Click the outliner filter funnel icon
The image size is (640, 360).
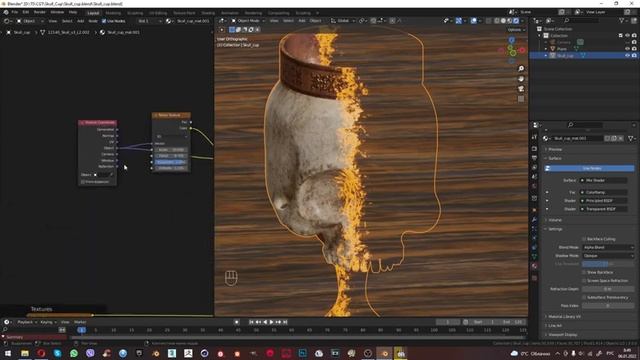[622, 20]
